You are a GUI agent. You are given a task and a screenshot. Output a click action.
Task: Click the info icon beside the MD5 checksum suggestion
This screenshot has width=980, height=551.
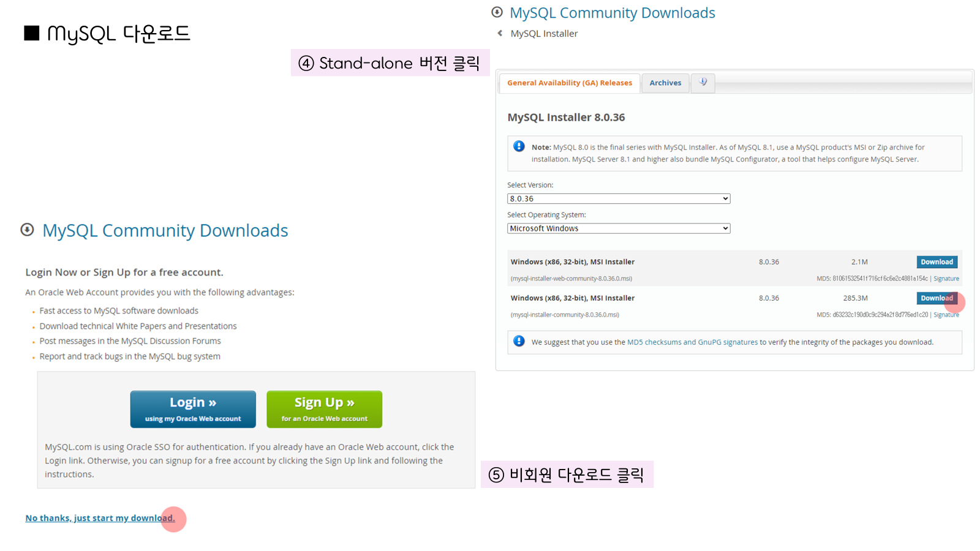point(519,341)
